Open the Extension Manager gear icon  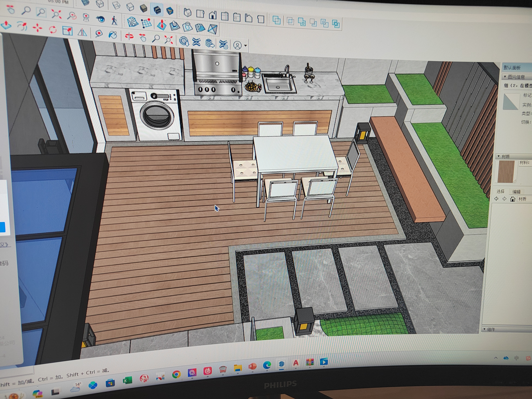[223, 45]
